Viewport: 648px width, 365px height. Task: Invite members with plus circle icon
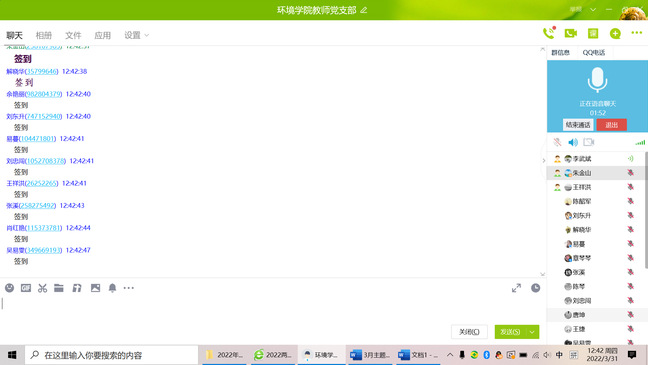615,33
